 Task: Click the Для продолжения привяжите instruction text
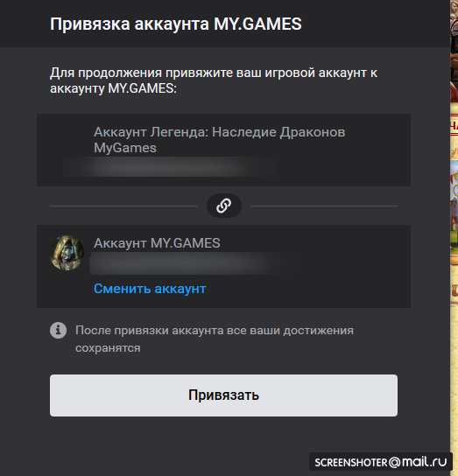(214, 80)
